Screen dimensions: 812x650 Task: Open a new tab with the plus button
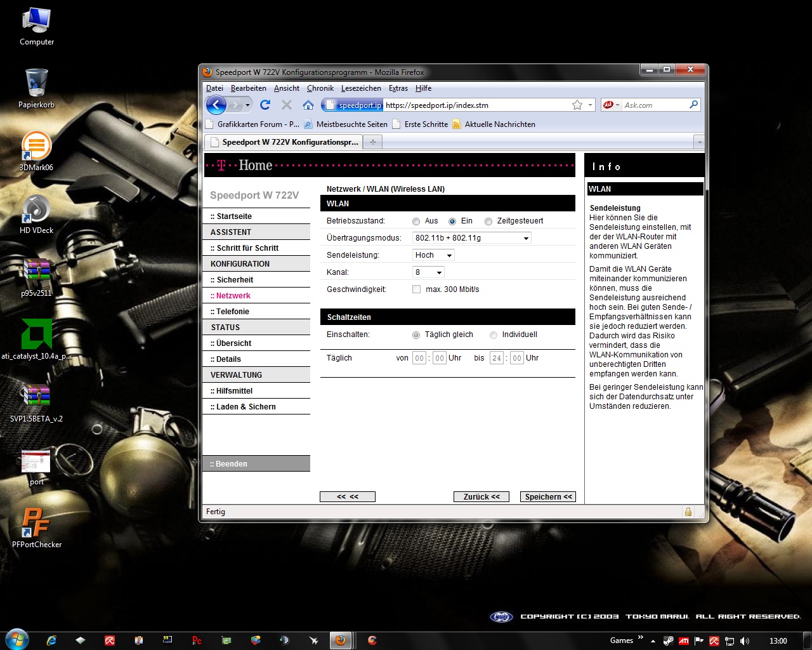[373, 142]
